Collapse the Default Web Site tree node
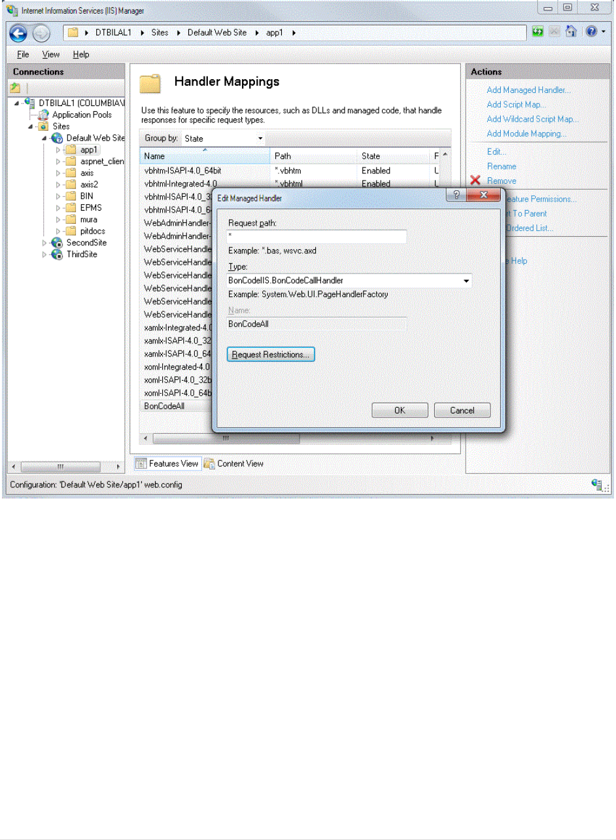 [44, 138]
